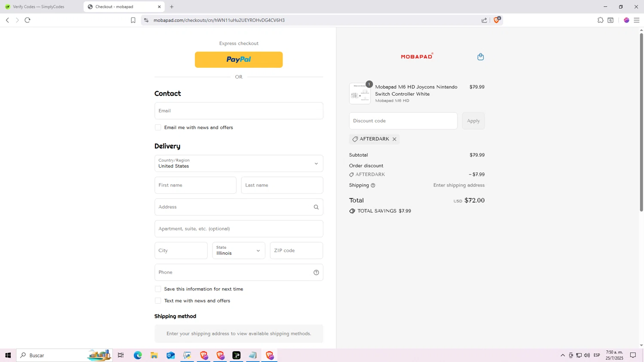Click the MOBAPAD logo
Viewport: 644px width, 362px height.
point(417,56)
